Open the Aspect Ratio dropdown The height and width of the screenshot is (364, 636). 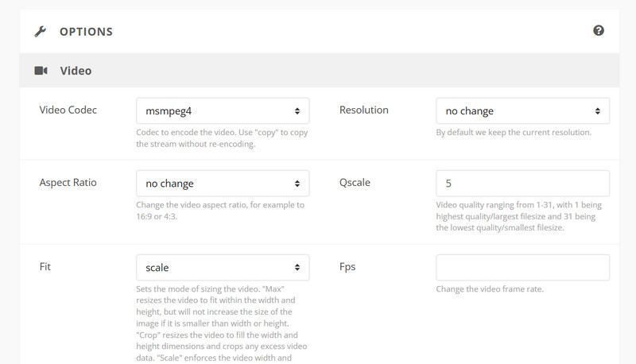click(223, 184)
